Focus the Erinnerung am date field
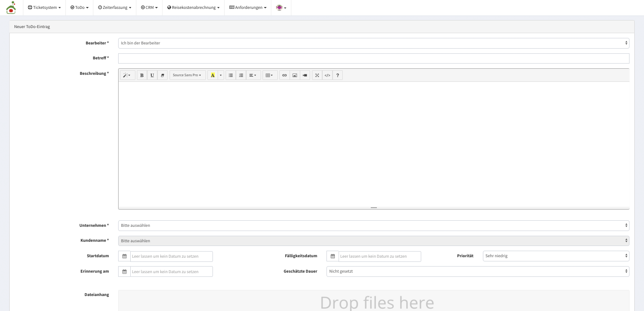Screen dimensions: 644x311 pos(171,271)
